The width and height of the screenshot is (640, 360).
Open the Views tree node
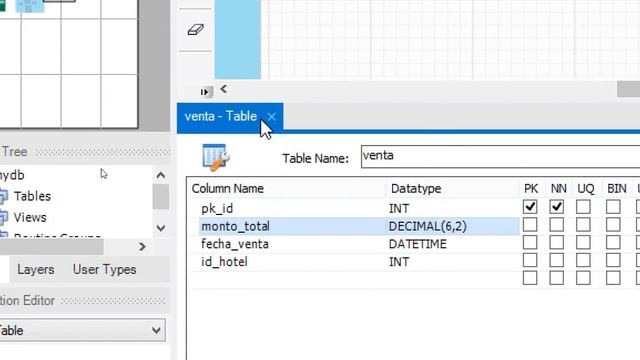tap(29, 218)
